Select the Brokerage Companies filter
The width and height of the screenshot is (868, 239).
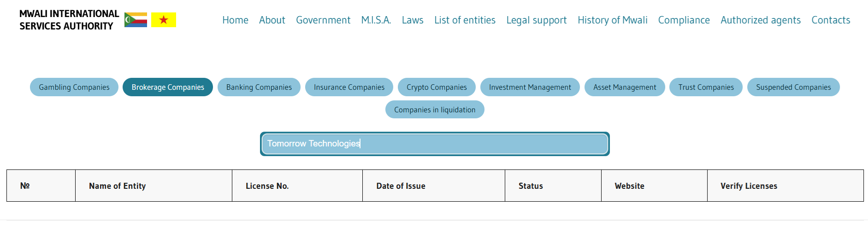coord(168,87)
